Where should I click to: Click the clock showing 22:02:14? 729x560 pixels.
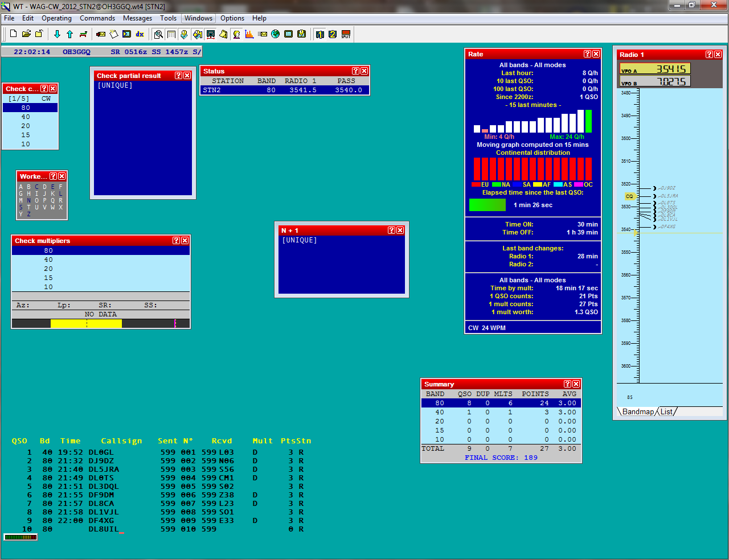[x=32, y=52]
